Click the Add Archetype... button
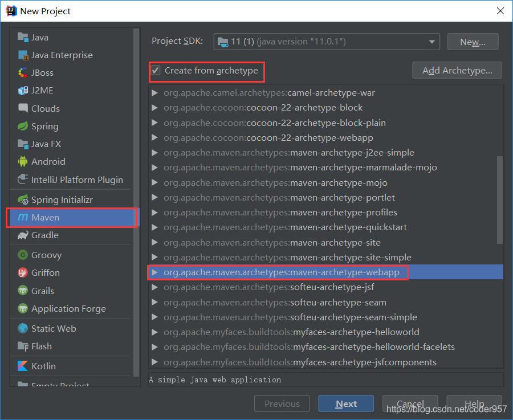The width and height of the screenshot is (513, 420). pos(457,70)
